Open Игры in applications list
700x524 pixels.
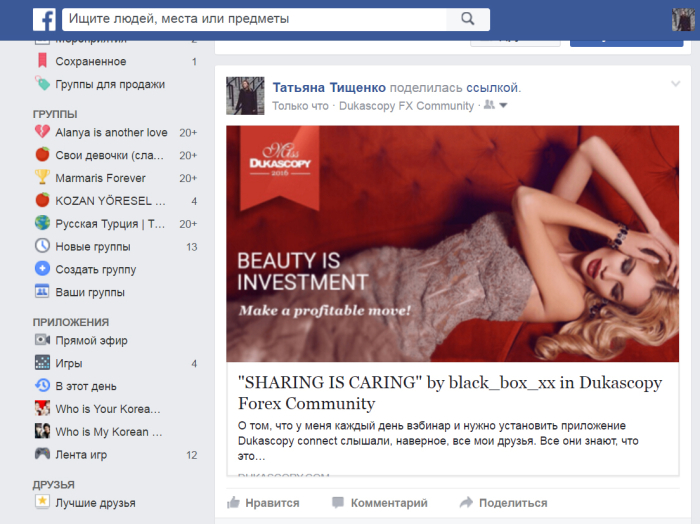pos(69,363)
